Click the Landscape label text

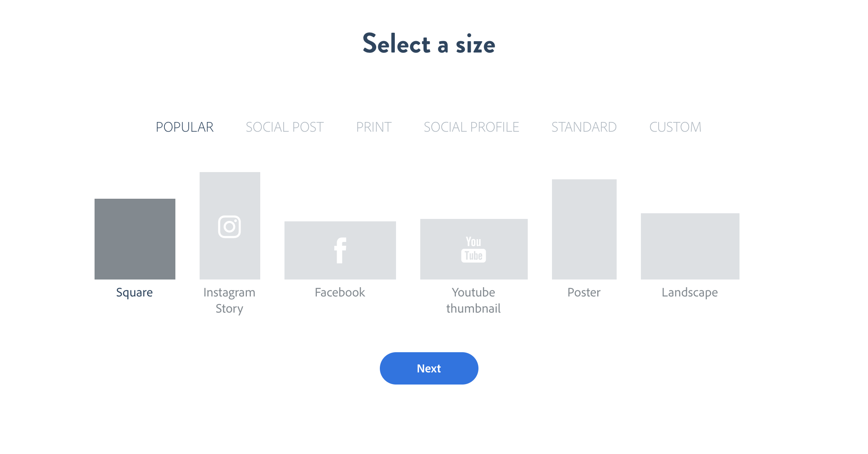[x=690, y=292]
